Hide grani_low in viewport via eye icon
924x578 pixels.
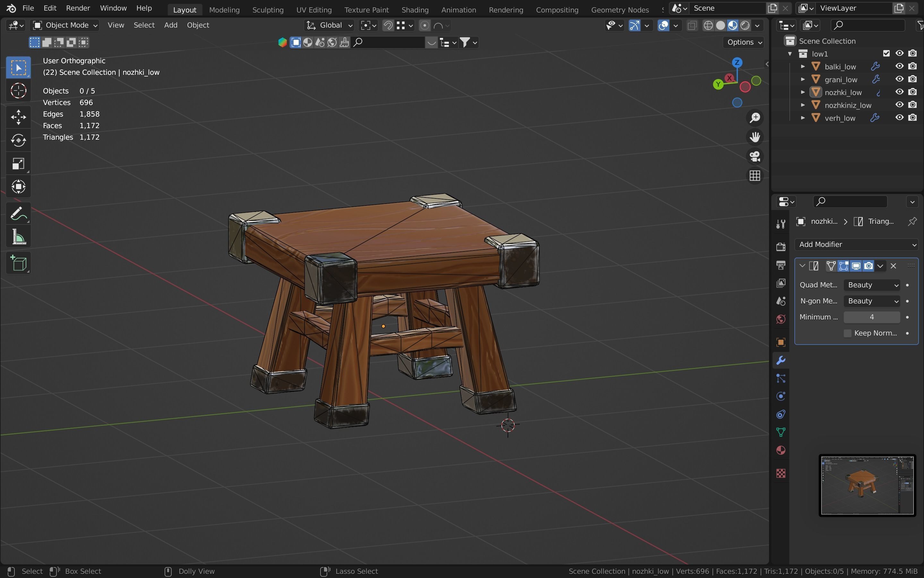(x=900, y=79)
